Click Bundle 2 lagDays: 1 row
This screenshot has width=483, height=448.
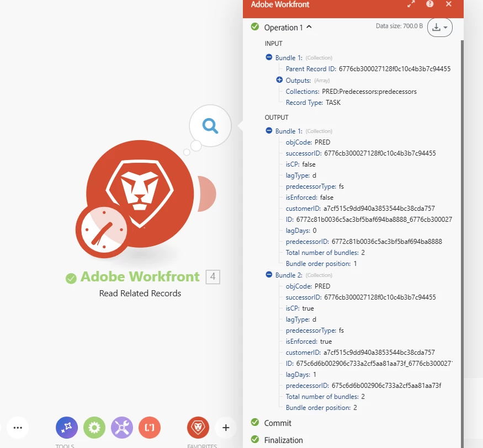pos(301,375)
